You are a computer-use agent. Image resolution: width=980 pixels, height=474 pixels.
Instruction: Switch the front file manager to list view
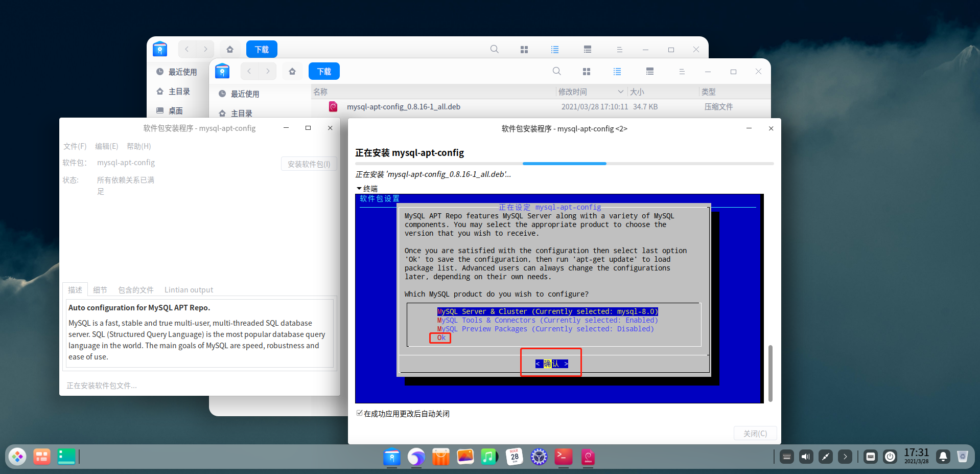617,72
